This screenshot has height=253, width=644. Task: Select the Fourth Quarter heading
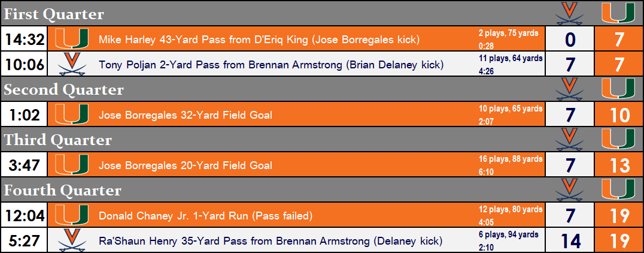(x=62, y=190)
